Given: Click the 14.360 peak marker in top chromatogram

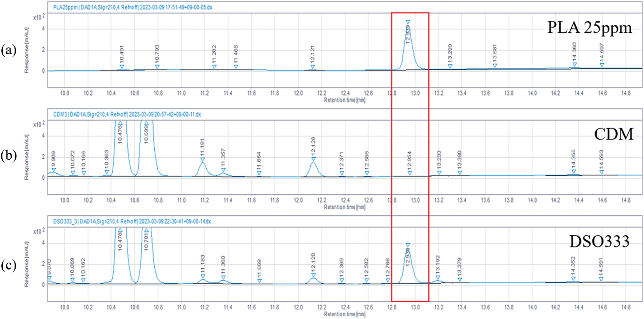Looking at the screenshot, I should [x=574, y=64].
